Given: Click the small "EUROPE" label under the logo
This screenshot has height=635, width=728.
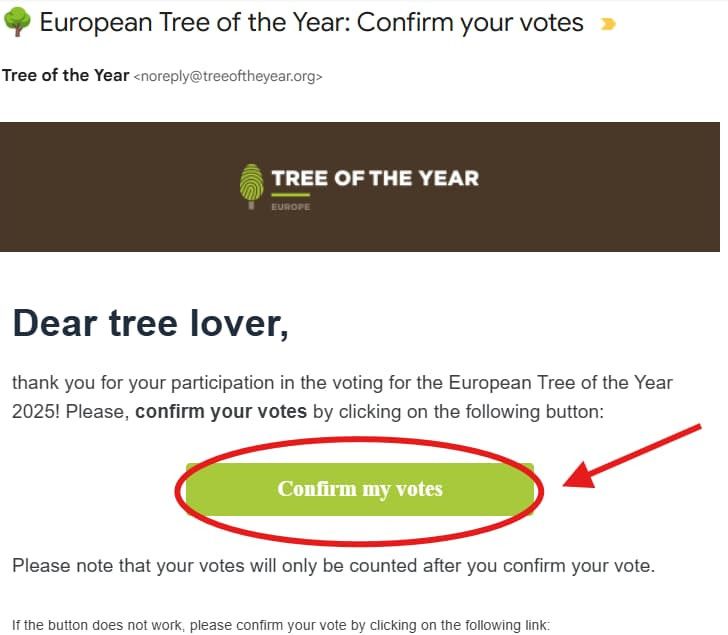Looking at the screenshot, I should (x=290, y=207).
